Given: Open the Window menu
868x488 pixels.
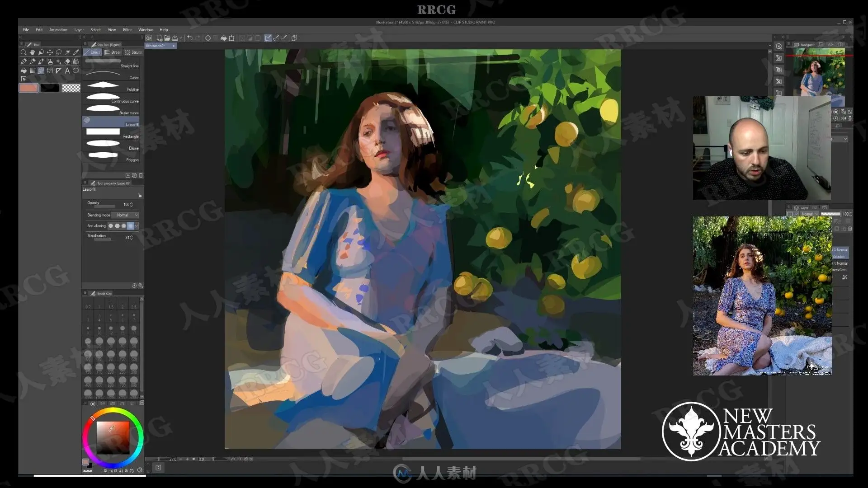Looking at the screenshot, I should 146,30.
